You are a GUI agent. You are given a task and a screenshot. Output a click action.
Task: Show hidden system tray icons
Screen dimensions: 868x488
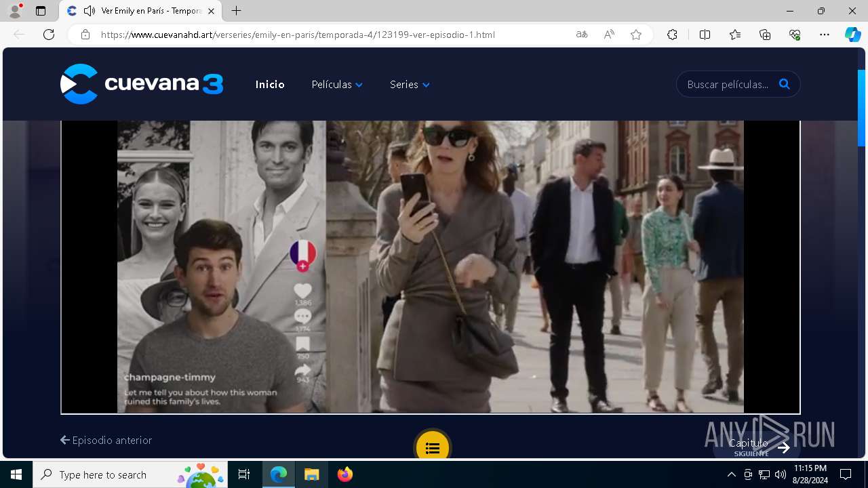point(731,474)
